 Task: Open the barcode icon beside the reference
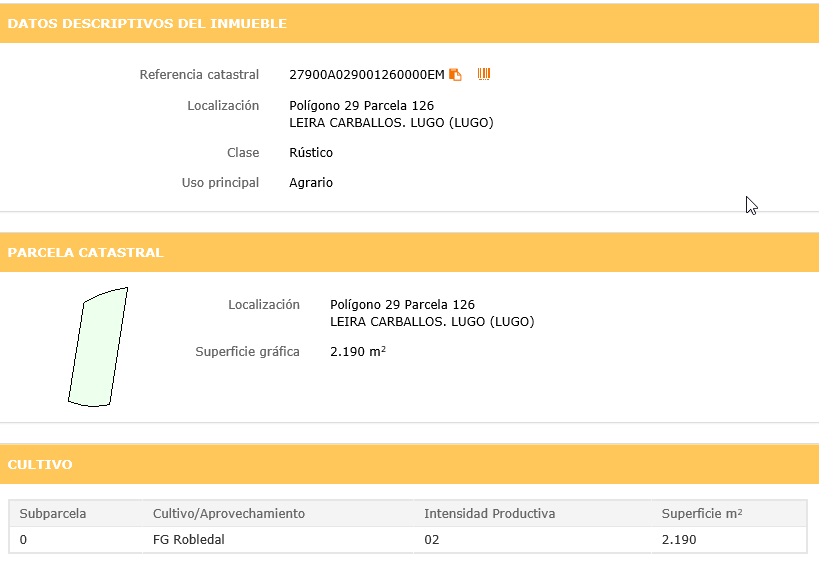[x=484, y=74]
